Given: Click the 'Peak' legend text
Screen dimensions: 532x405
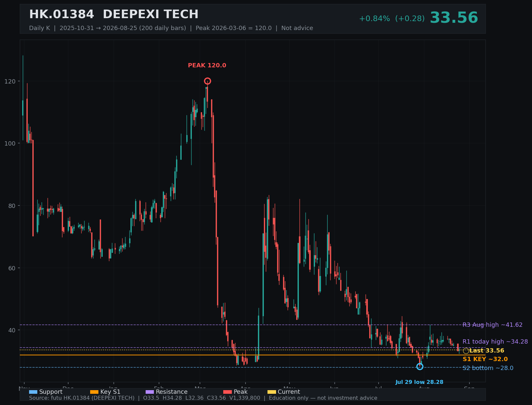Looking at the screenshot, I should pyautogui.click(x=240, y=392).
